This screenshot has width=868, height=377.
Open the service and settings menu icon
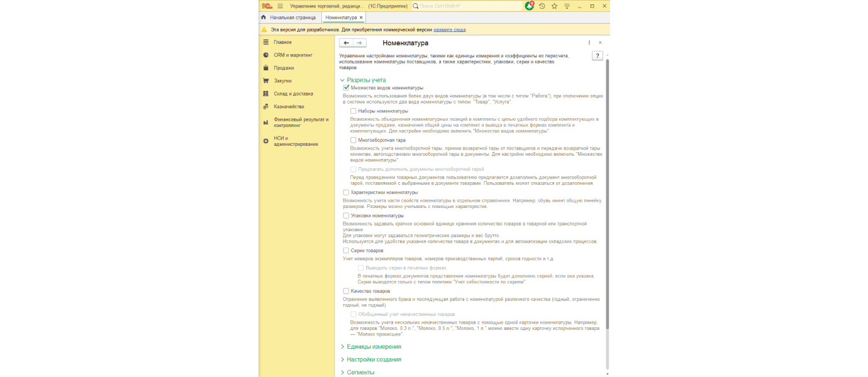tap(567, 6)
